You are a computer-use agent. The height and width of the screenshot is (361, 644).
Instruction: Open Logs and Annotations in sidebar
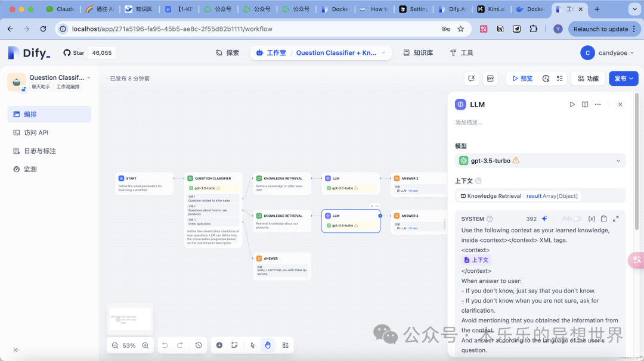49,151
